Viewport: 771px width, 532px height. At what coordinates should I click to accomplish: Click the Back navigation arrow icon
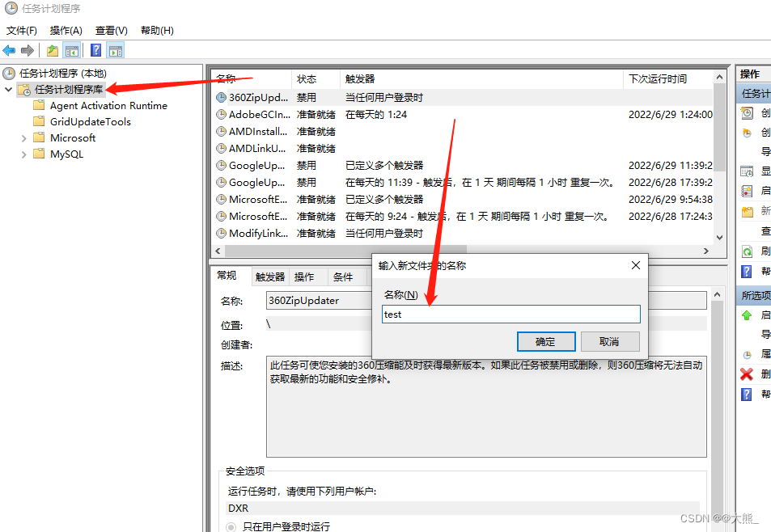[x=9, y=50]
